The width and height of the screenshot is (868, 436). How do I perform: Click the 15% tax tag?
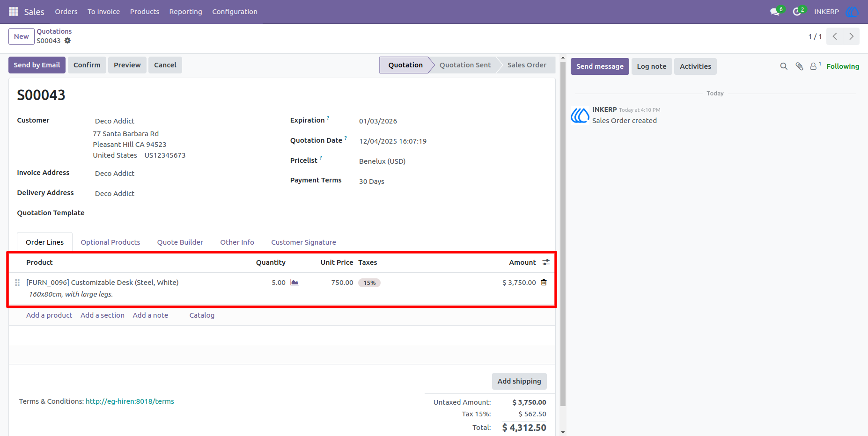coord(369,283)
